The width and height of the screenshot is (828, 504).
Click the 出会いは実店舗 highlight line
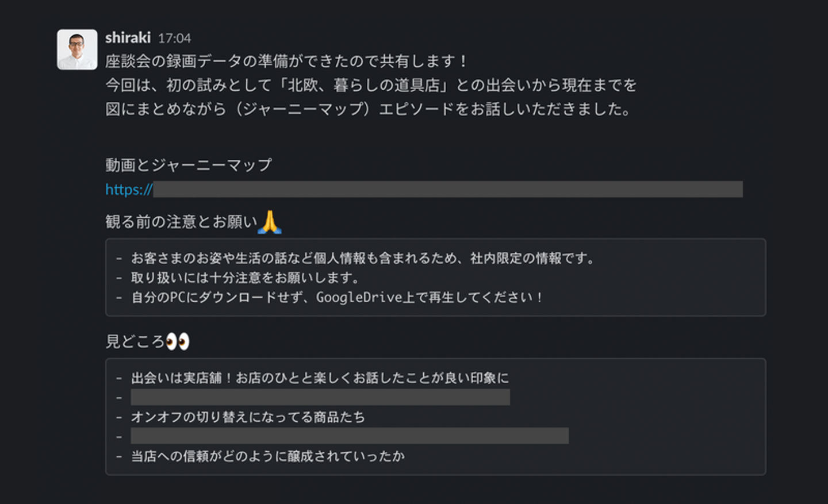click(x=320, y=378)
